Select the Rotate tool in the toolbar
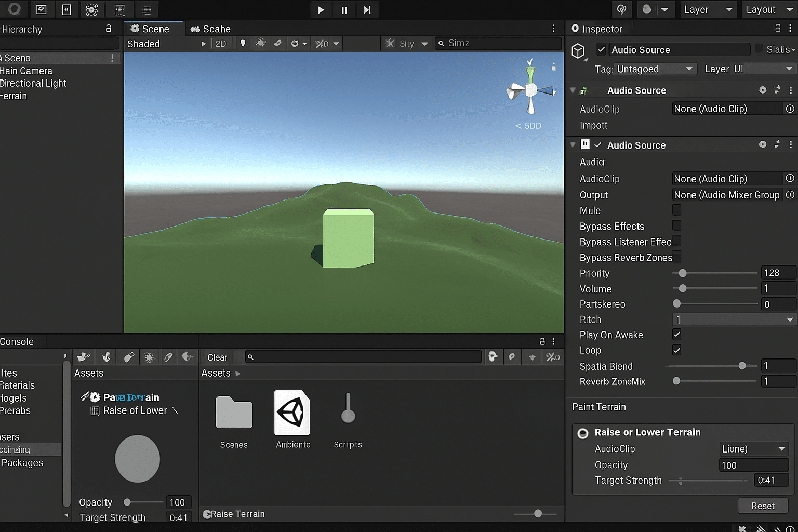This screenshot has width=798, height=532. [66, 9]
